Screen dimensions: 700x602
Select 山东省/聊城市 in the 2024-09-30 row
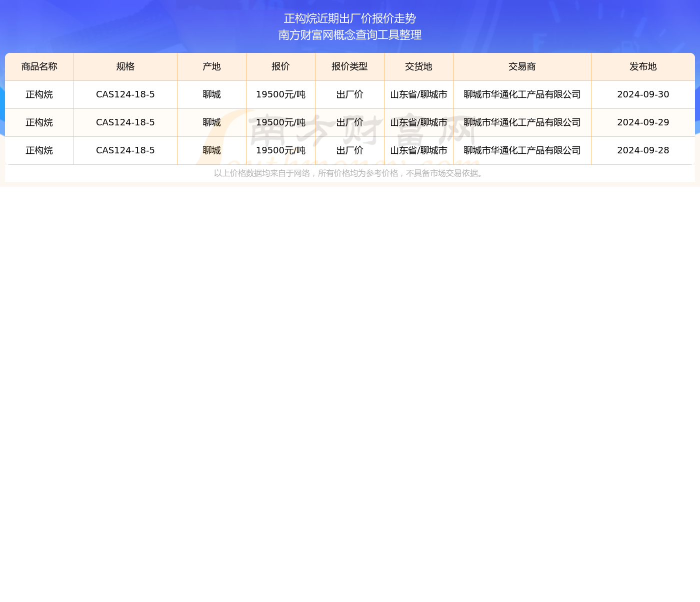click(419, 95)
